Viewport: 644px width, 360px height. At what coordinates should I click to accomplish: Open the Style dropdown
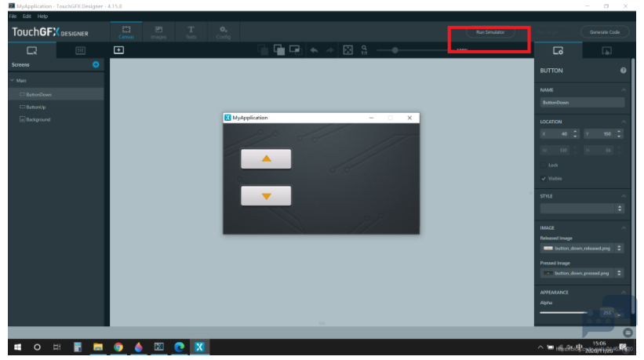pos(582,209)
